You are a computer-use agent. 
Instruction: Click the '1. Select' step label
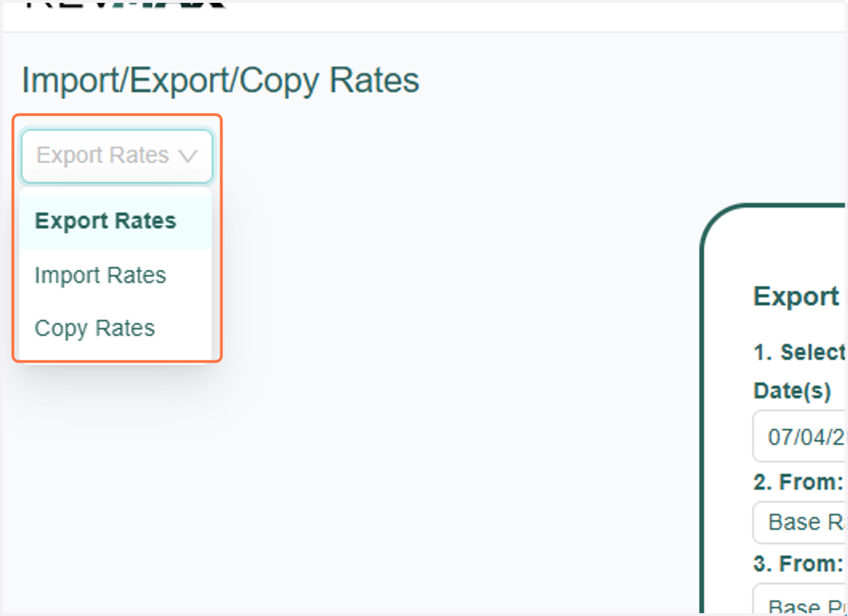[x=799, y=352]
